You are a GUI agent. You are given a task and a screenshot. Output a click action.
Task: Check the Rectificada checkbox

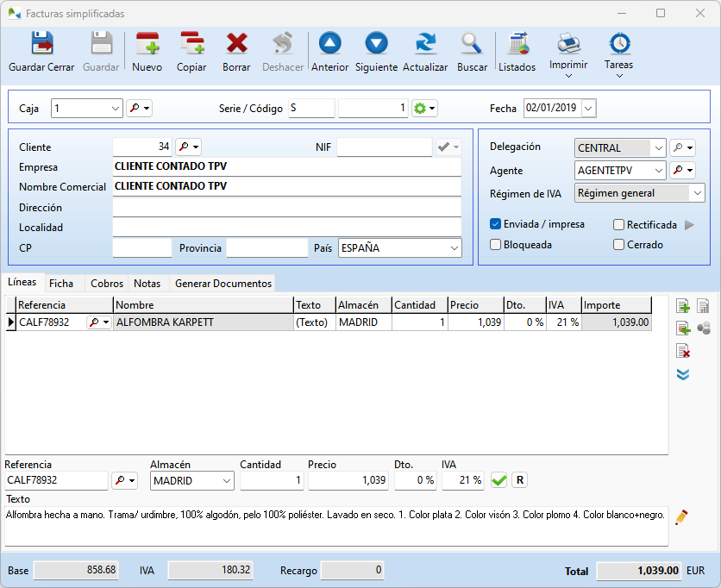[619, 224]
